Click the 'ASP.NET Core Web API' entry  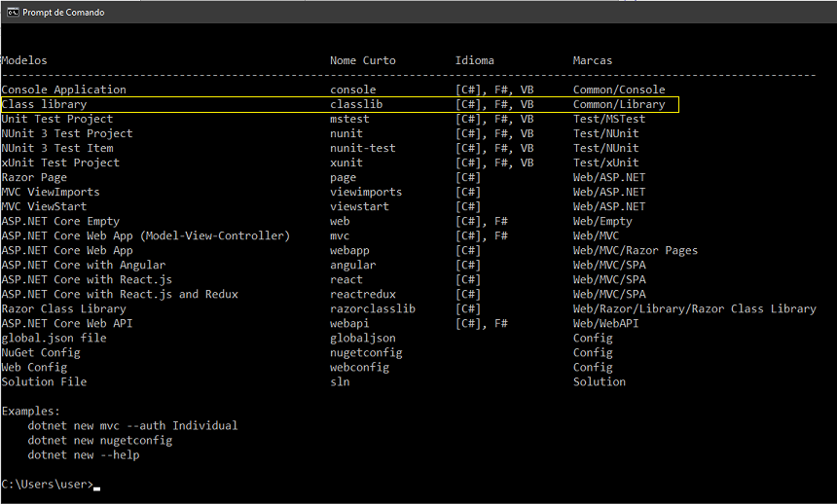coord(67,323)
